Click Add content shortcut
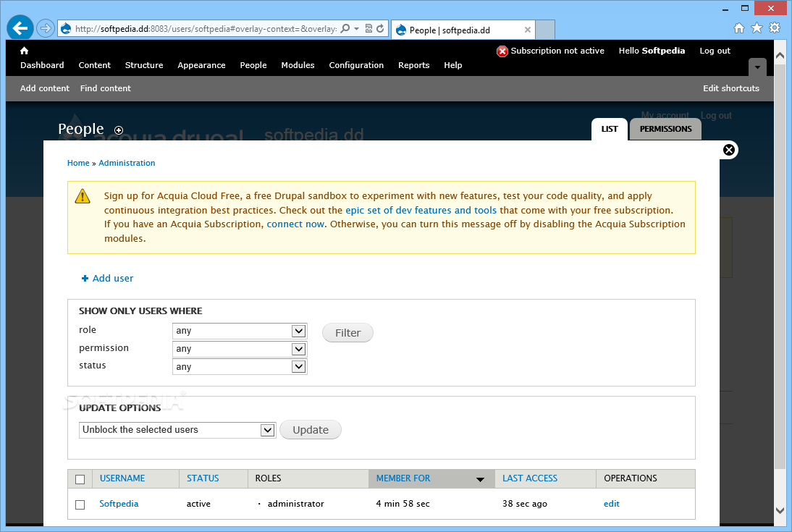 pos(44,88)
